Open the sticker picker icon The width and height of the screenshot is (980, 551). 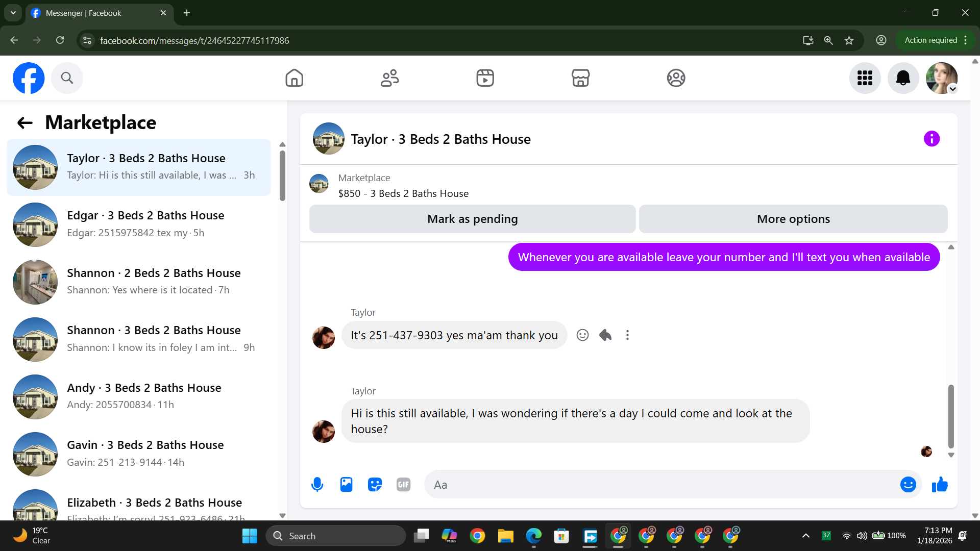tap(375, 485)
